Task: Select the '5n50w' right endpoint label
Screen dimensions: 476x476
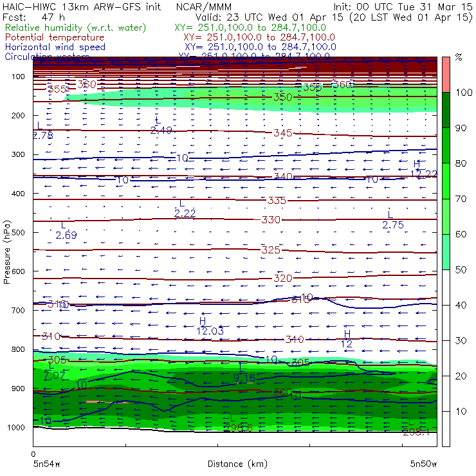Action: pos(423,464)
